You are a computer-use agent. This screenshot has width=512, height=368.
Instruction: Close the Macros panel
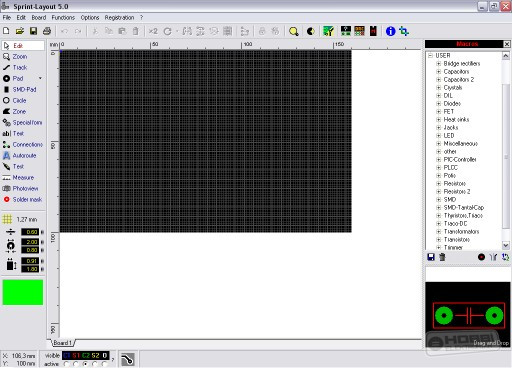[507, 44]
